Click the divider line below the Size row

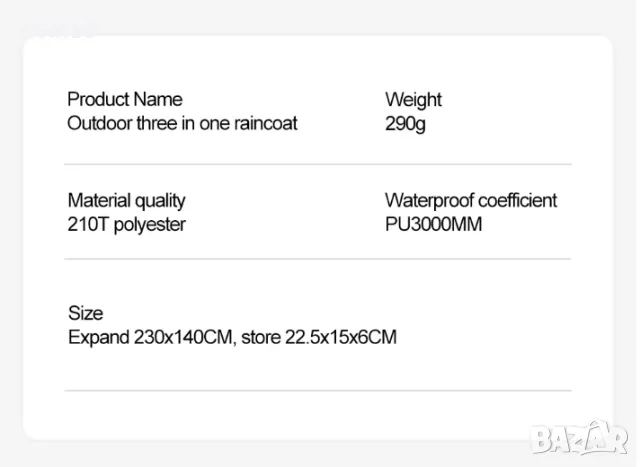tap(318, 390)
